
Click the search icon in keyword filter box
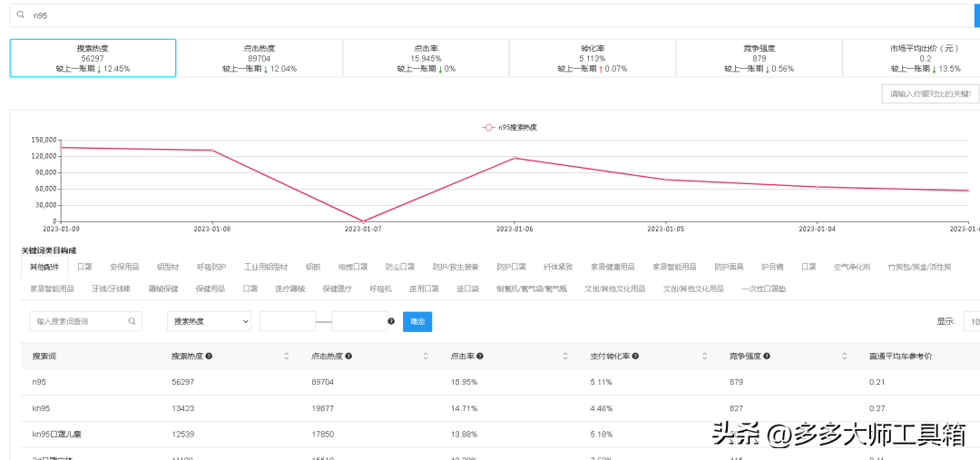click(x=132, y=321)
